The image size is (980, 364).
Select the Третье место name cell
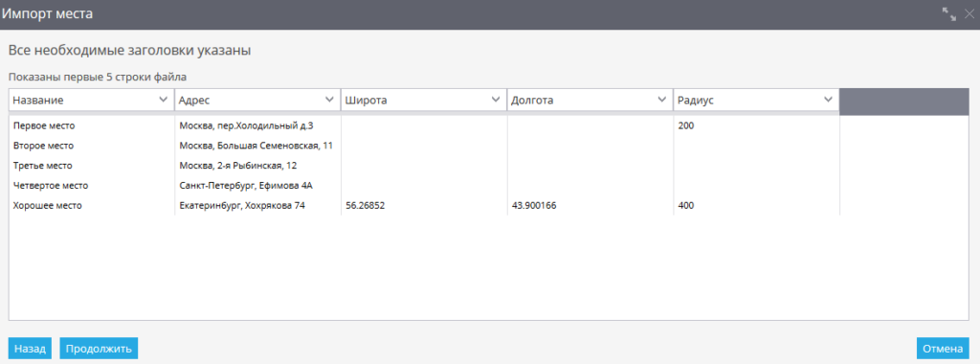click(92, 166)
